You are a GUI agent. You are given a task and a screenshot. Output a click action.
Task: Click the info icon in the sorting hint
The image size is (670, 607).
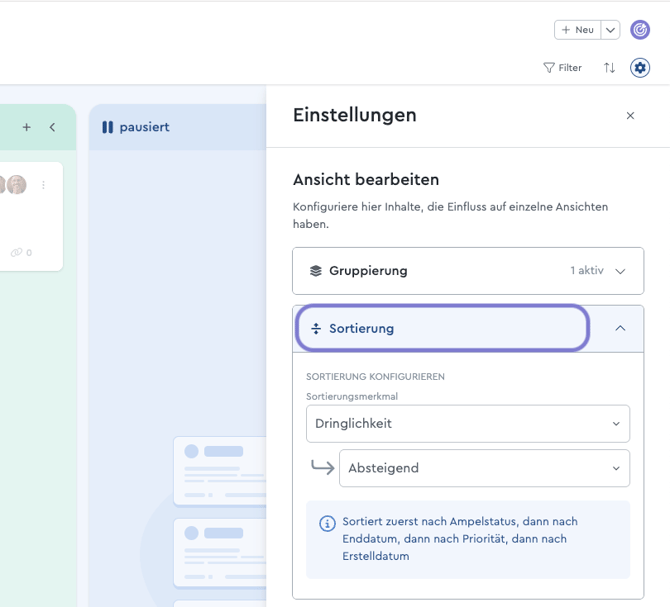coord(326,524)
